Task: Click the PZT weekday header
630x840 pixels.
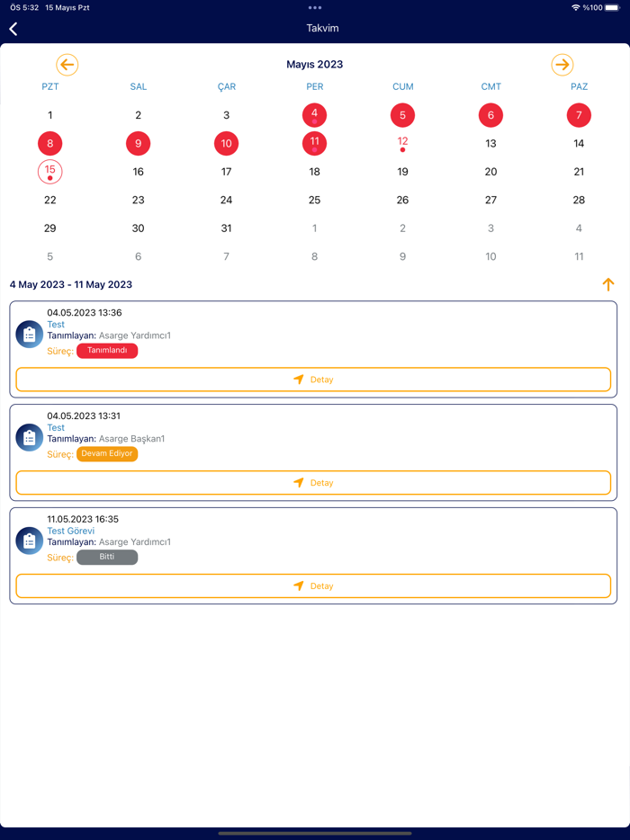Action: (x=51, y=86)
